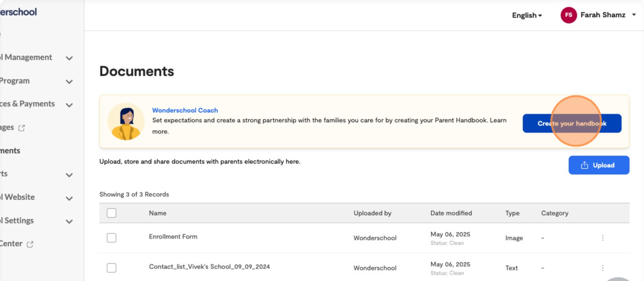Tick the select-all checkbox in table header
Image resolution: width=644 pixels, height=281 pixels.
[x=111, y=213]
